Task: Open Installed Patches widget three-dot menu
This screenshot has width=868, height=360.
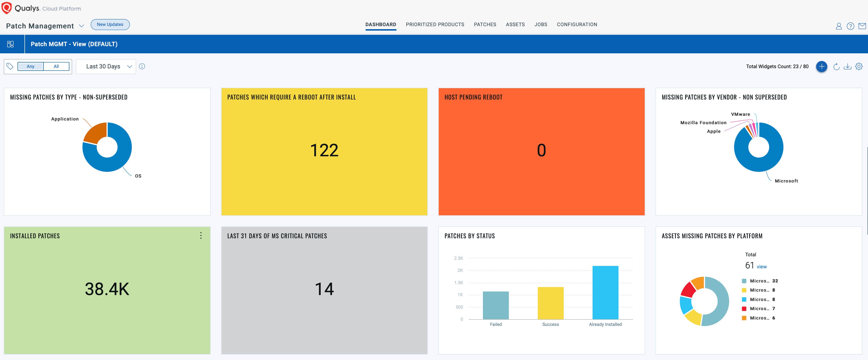Action: (201, 235)
